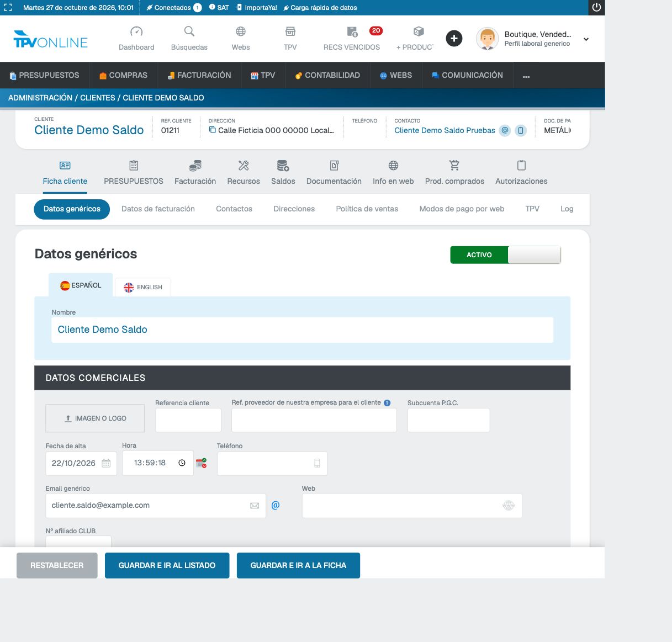Open the PRESUPUESTOS client section icon

(134, 166)
